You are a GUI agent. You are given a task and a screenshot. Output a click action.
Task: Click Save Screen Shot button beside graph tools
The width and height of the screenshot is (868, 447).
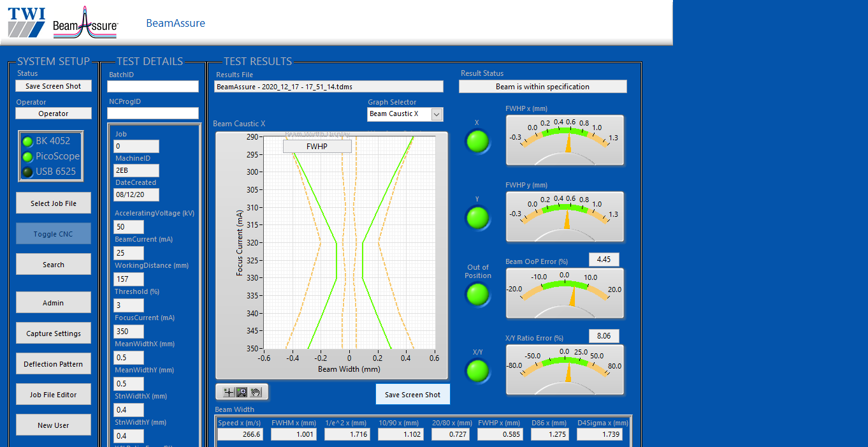pos(413,395)
